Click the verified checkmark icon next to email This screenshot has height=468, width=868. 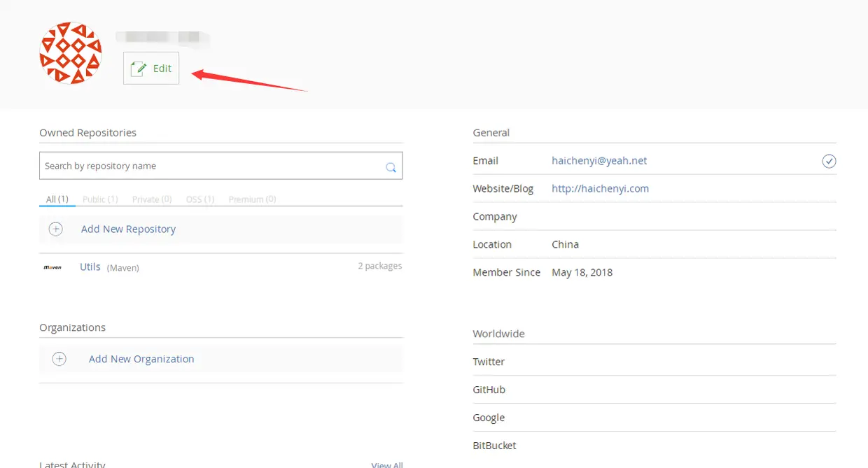coord(829,162)
